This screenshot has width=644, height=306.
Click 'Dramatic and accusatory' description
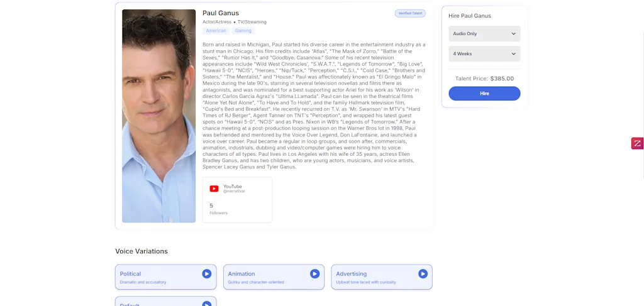point(143,282)
